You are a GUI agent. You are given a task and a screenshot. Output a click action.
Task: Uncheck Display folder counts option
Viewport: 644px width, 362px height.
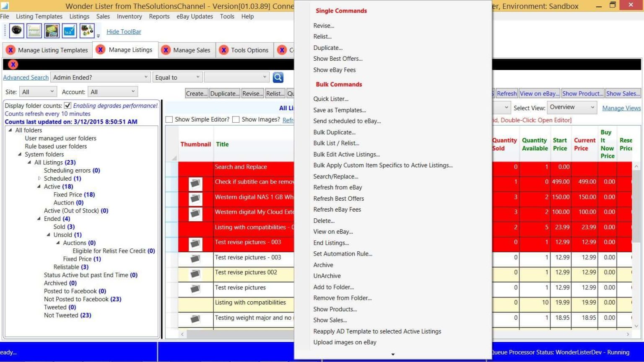pos(68,106)
